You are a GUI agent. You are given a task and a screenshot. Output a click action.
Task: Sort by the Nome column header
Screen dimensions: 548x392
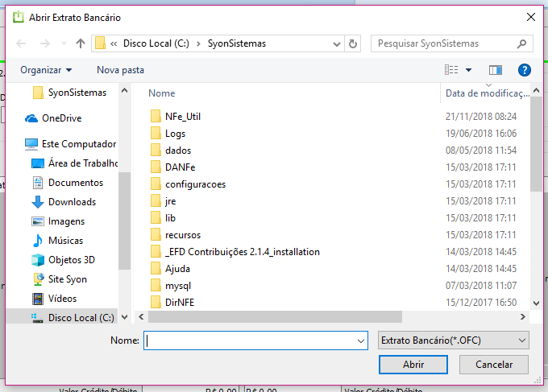[x=162, y=93]
